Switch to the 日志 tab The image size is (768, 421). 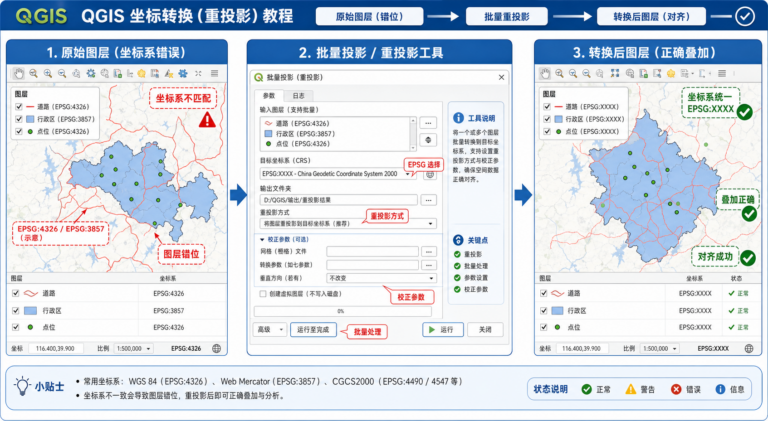point(298,96)
